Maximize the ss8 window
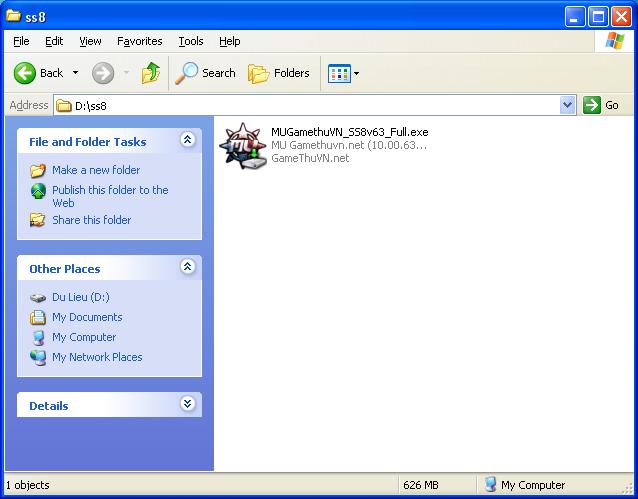638x499 pixels. pos(599,17)
